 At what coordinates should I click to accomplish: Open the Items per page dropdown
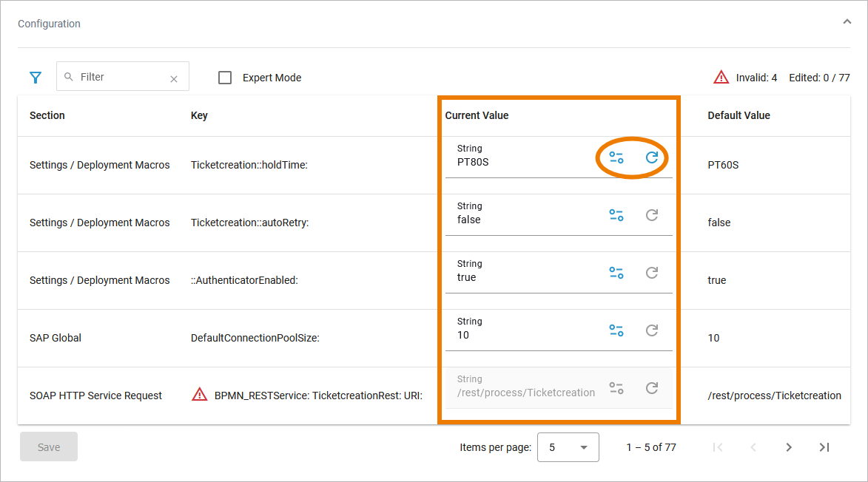click(x=568, y=447)
